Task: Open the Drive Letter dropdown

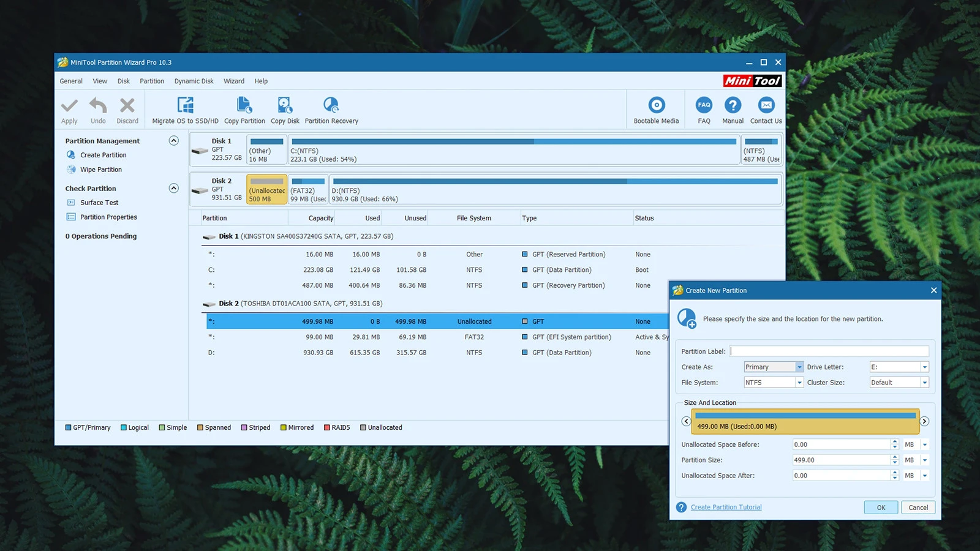Action: pyautogui.click(x=925, y=367)
